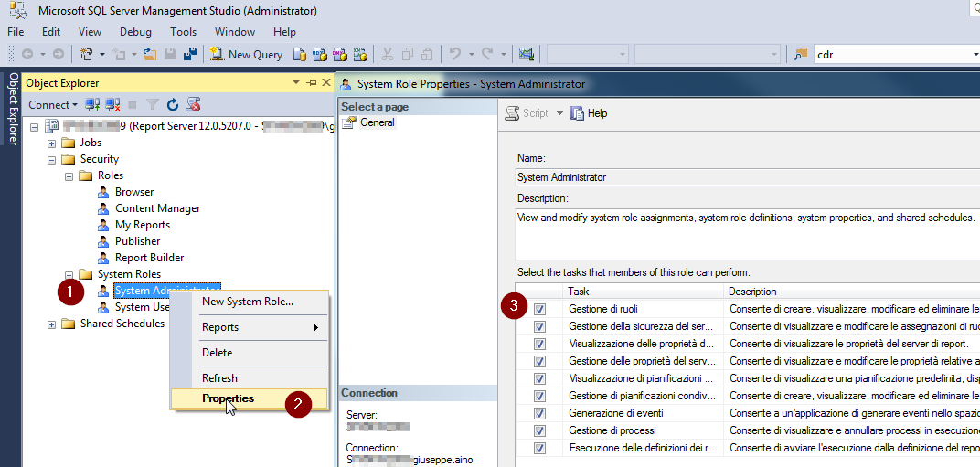Viewport: 980px width, 467px height.
Task: Click the New Project toolbar icon
Action: click(x=88, y=55)
